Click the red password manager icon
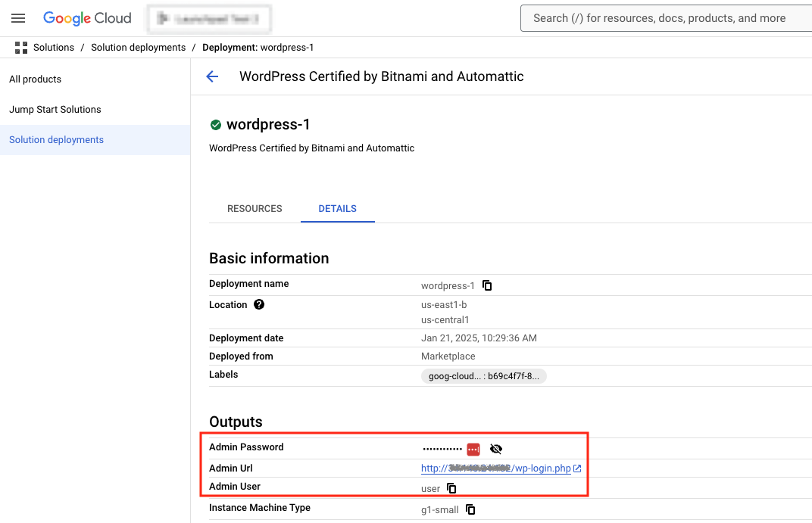The height and width of the screenshot is (523, 812). (x=473, y=449)
